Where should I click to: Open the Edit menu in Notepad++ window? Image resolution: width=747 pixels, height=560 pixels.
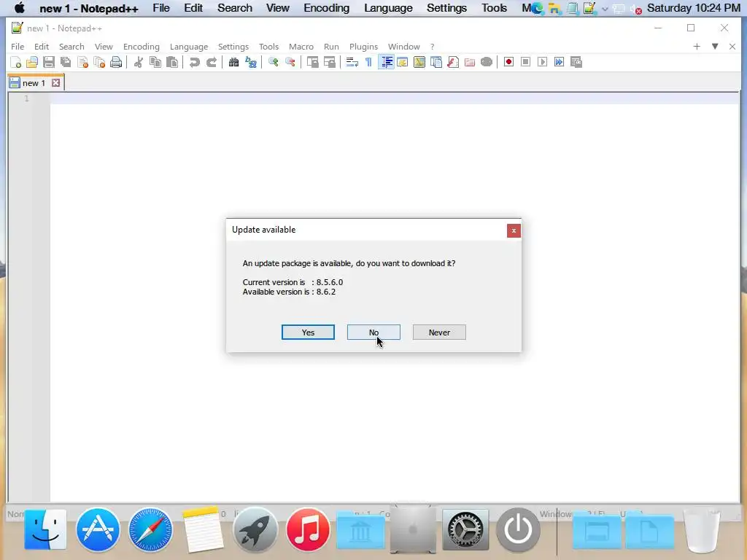tap(42, 47)
